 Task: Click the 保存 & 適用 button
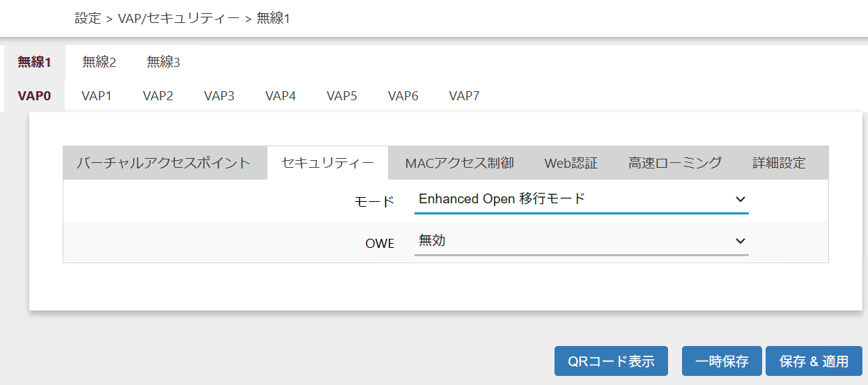[x=814, y=361]
